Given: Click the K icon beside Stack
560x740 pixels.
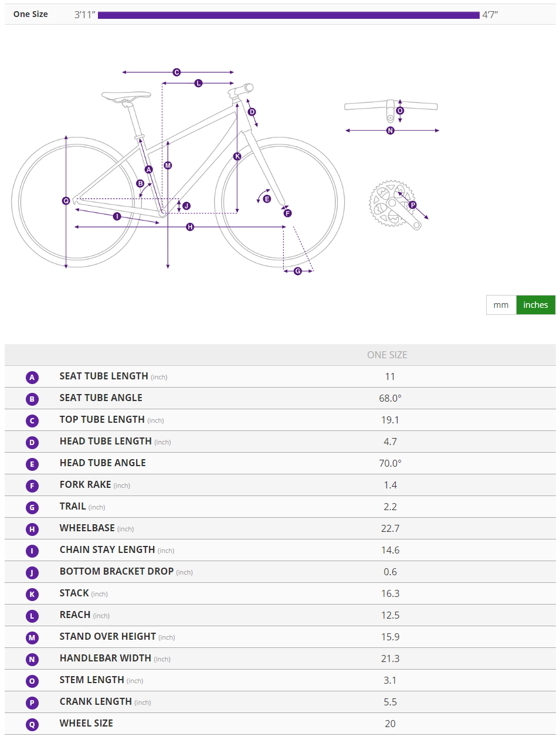Looking at the screenshot, I should tap(32, 595).
